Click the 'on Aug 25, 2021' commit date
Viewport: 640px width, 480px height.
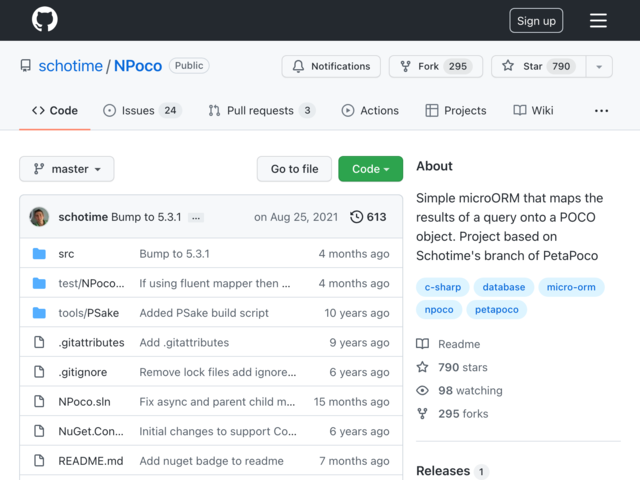point(296,217)
